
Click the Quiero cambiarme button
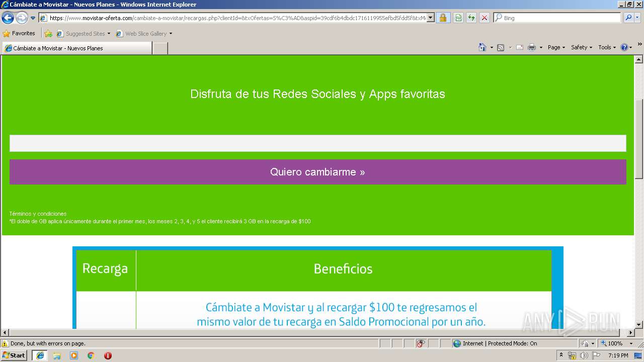click(x=318, y=172)
